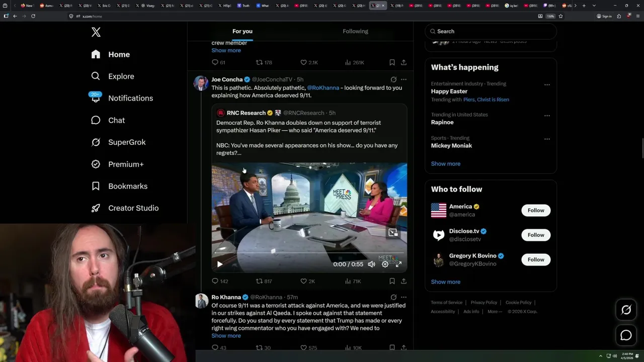Click the browser address bar x.com/home
The height and width of the screenshot is (362, 644).
coord(302,16)
